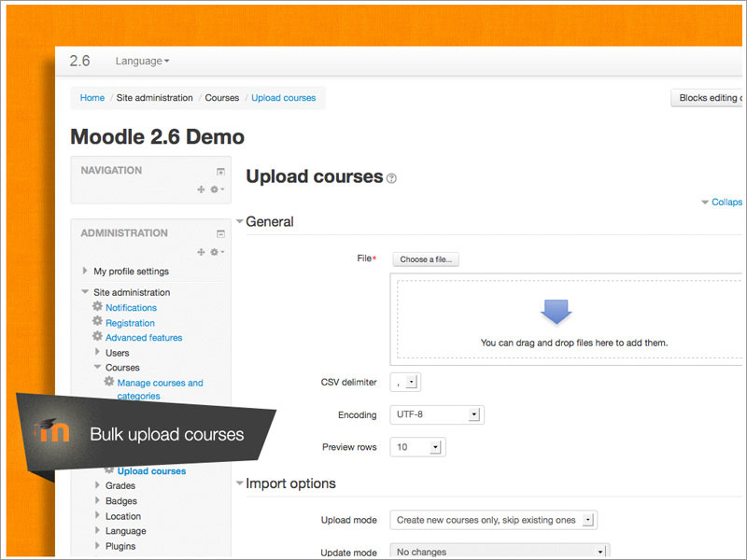Open the Encoding UTF-8 dropdown
The image size is (747, 560).
[437, 414]
